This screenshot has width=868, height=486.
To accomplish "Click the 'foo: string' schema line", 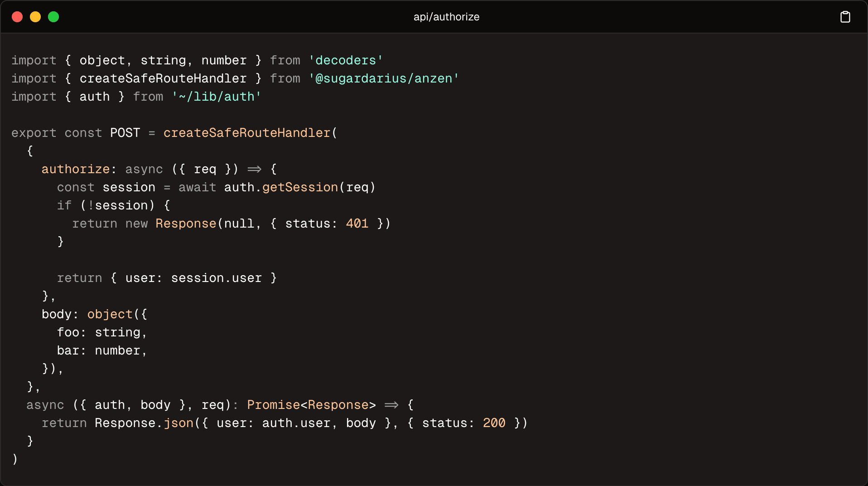I will (102, 332).
